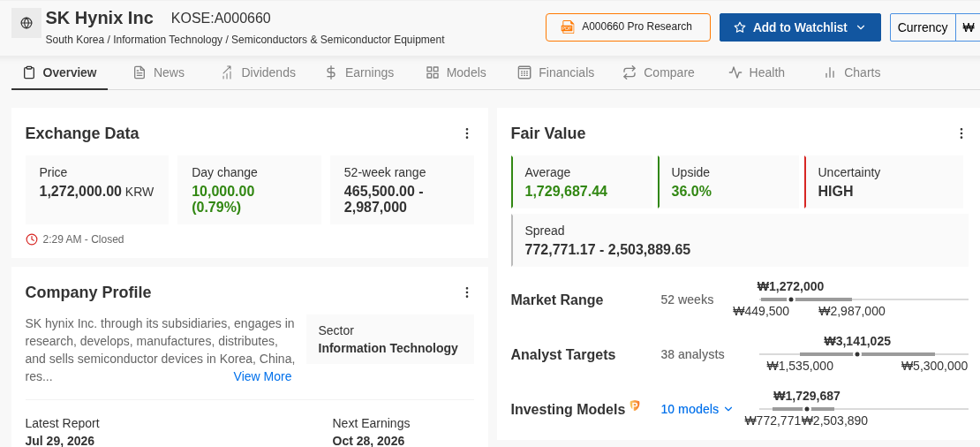Screen dimensions: 980x447
Task: Open A000660 Pro Research PDF button
Action: (x=628, y=27)
